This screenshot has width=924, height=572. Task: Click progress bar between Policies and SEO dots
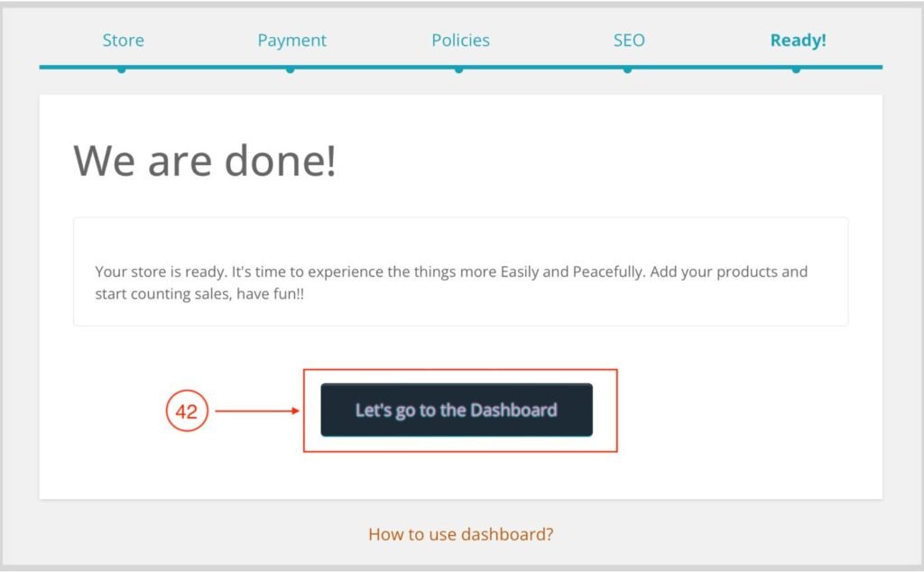click(x=543, y=67)
